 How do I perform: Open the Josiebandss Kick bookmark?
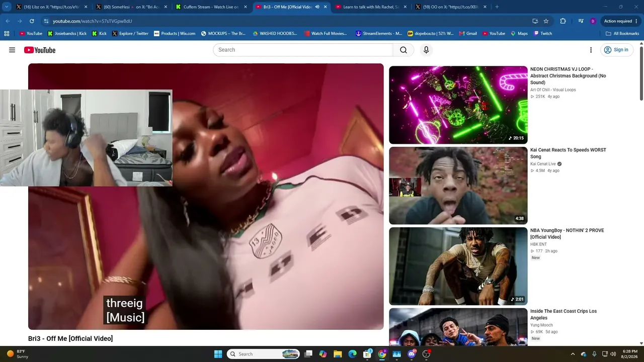[x=67, y=34]
